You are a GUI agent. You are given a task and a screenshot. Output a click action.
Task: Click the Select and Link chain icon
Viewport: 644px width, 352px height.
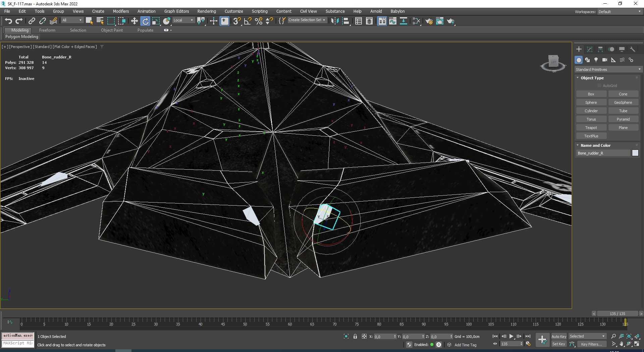pos(32,21)
